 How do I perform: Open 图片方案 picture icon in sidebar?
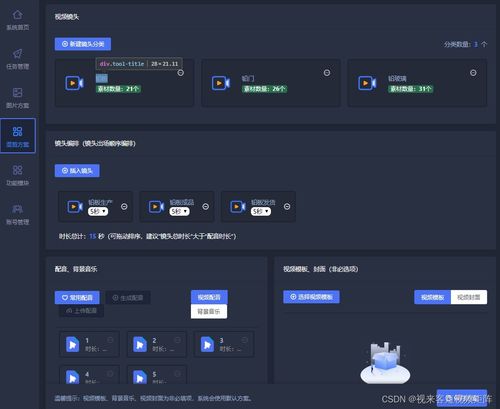click(18, 92)
